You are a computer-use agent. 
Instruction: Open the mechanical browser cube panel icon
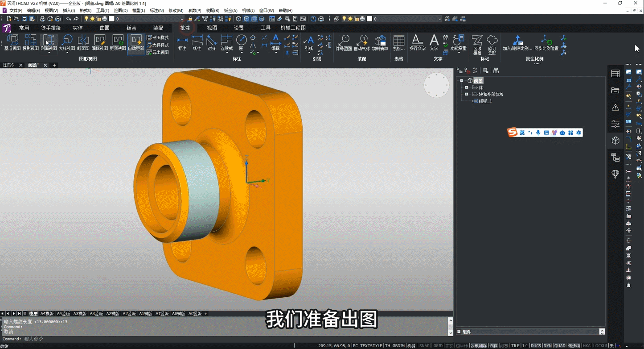click(615, 141)
